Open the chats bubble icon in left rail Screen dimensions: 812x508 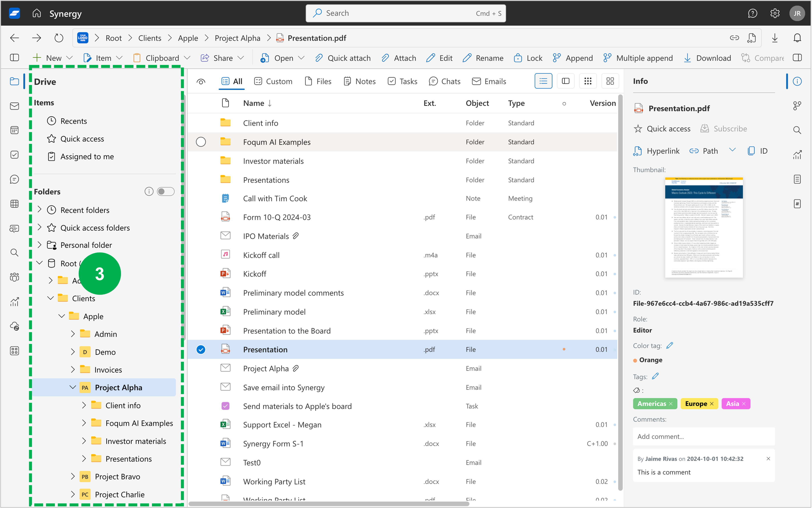coord(14,179)
